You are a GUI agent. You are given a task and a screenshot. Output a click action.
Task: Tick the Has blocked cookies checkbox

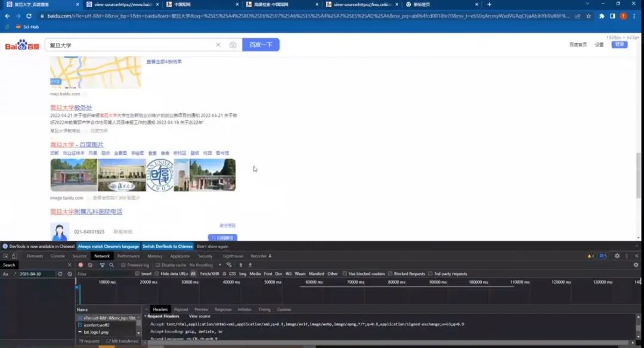(x=345, y=274)
